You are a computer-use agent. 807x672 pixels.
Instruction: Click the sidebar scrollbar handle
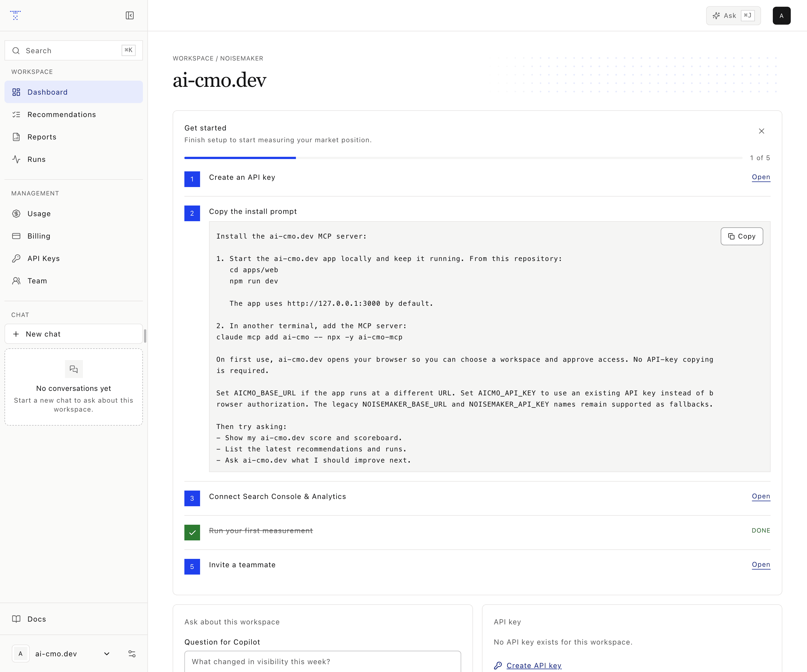pyautogui.click(x=145, y=336)
